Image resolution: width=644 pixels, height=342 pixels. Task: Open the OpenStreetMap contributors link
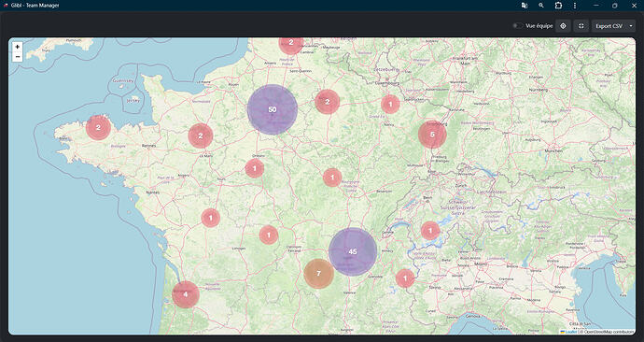pyautogui.click(x=609, y=332)
